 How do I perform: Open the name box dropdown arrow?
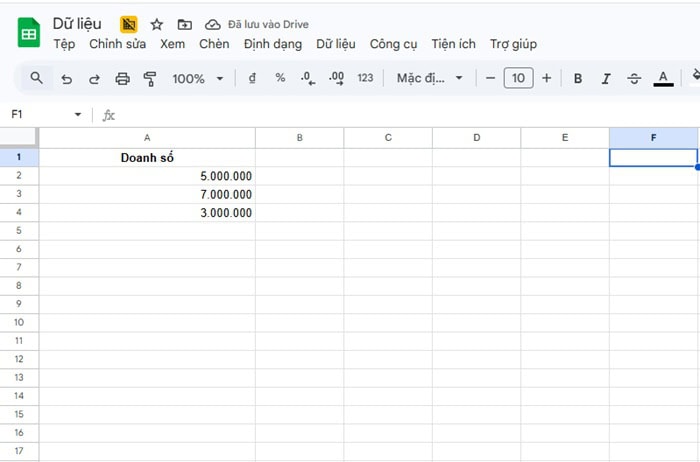point(78,115)
